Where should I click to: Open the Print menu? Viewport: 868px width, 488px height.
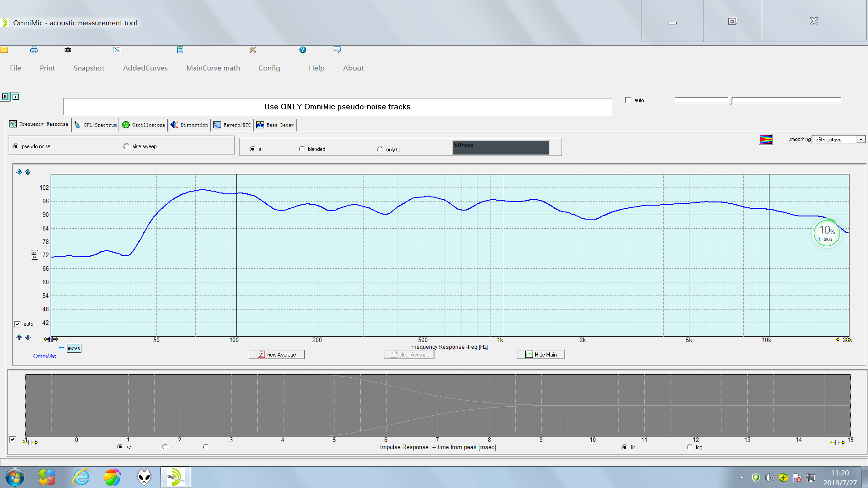pyautogui.click(x=47, y=68)
